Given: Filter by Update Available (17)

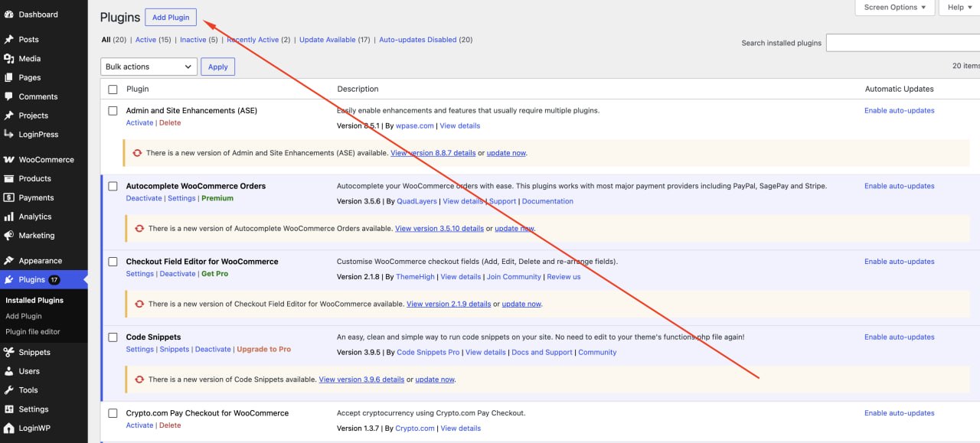Looking at the screenshot, I should tap(335, 40).
